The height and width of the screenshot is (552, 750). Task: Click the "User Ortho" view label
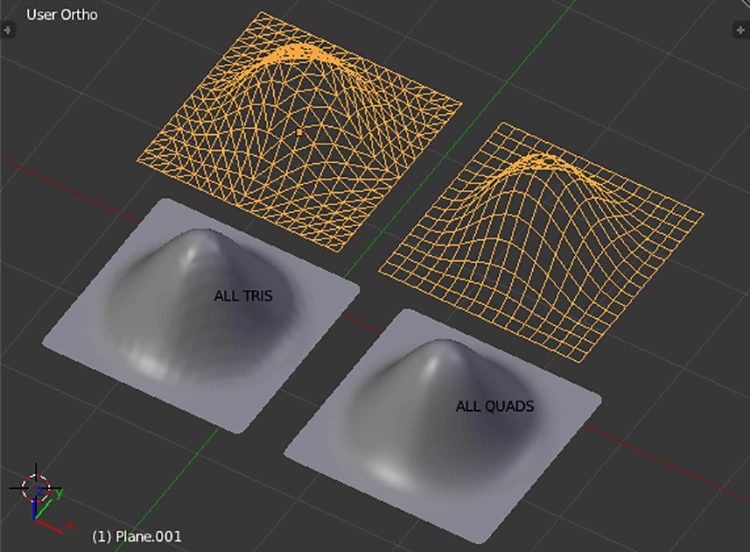(x=62, y=16)
